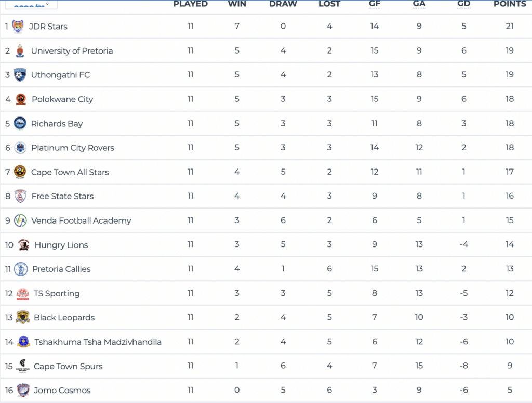Click the Polokwane City badge
This screenshot has width=532, height=403.
pos(21,99)
